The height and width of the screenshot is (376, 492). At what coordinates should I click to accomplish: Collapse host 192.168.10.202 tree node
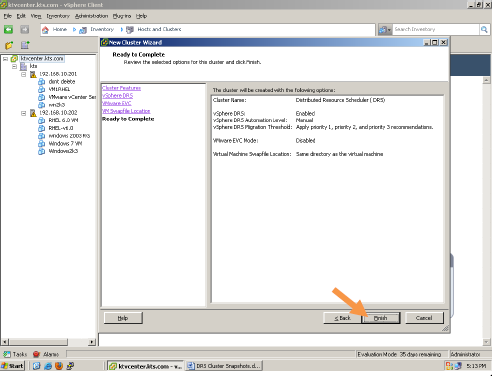tap(23, 113)
